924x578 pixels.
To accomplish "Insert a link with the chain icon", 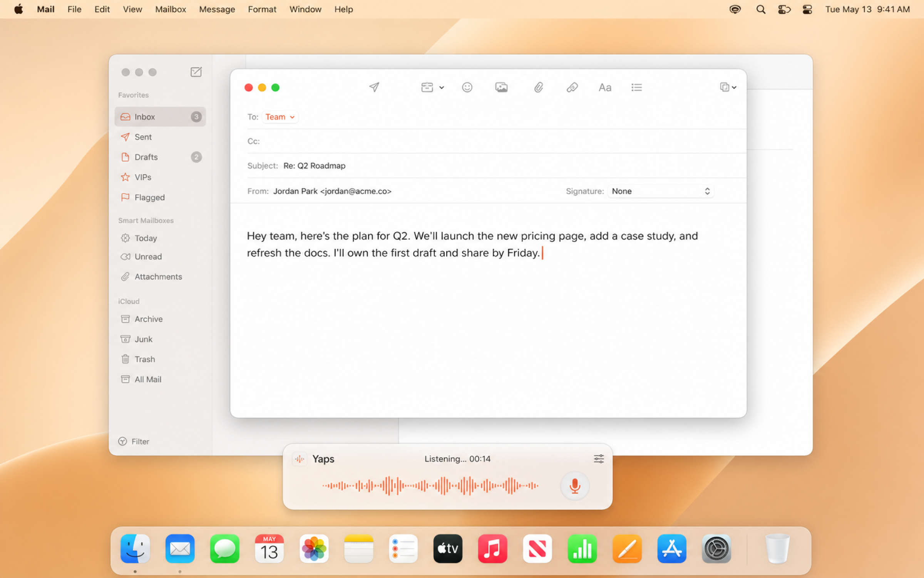I will [572, 87].
